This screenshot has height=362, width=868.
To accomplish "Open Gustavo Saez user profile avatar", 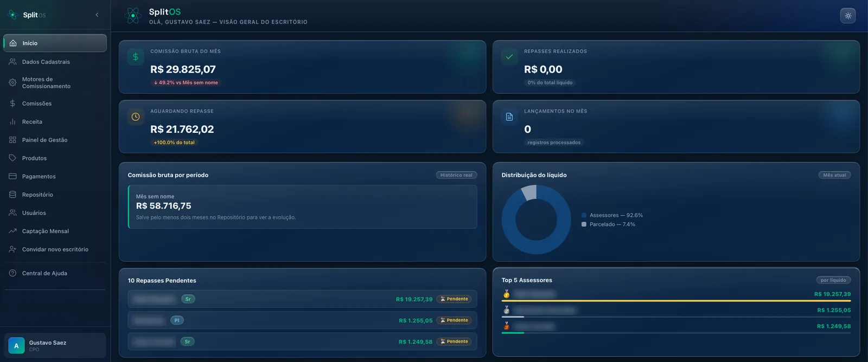I will (16, 346).
